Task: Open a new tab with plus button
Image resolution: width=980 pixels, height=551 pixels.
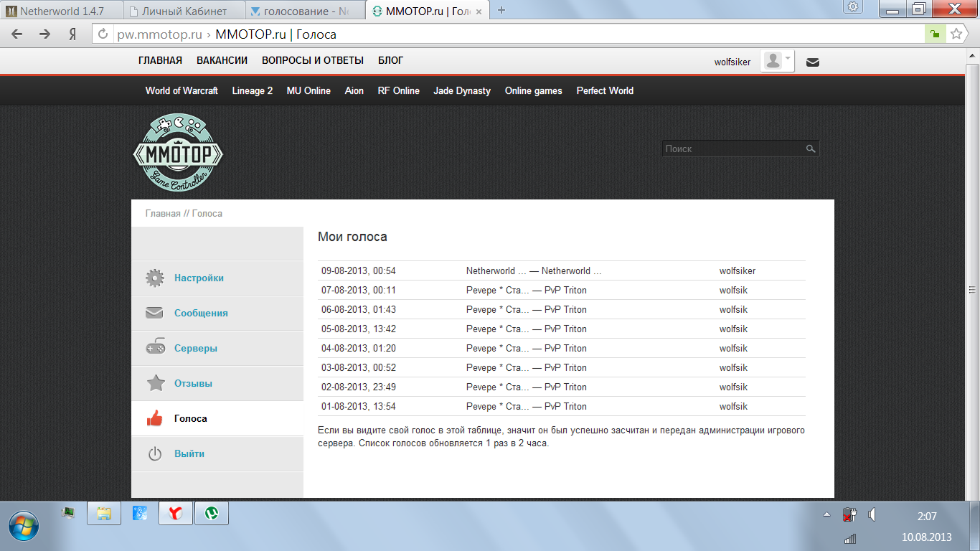Action: [501, 10]
